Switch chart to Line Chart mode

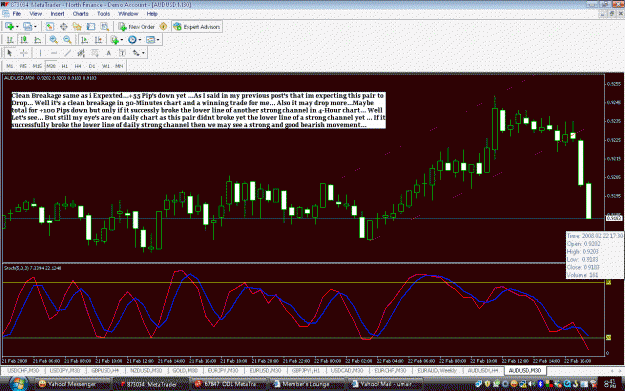(x=37, y=40)
